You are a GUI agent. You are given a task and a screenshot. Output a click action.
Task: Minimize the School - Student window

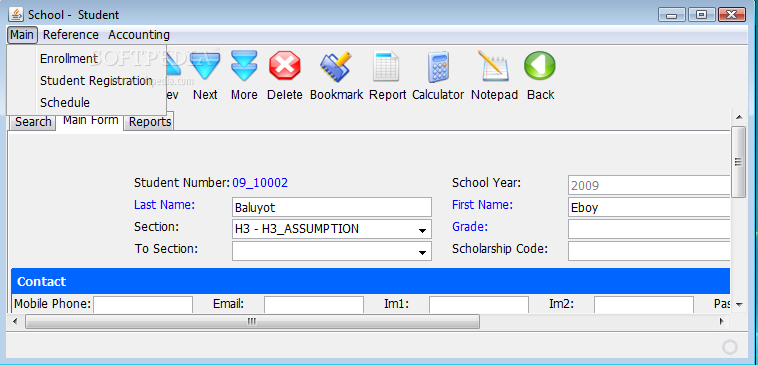click(x=672, y=15)
